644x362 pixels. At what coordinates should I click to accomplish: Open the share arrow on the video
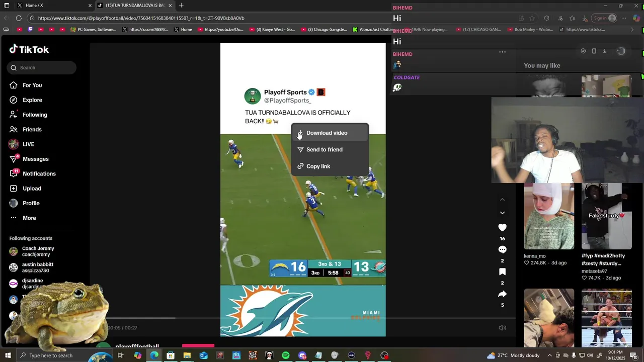(x=502, y=294)
